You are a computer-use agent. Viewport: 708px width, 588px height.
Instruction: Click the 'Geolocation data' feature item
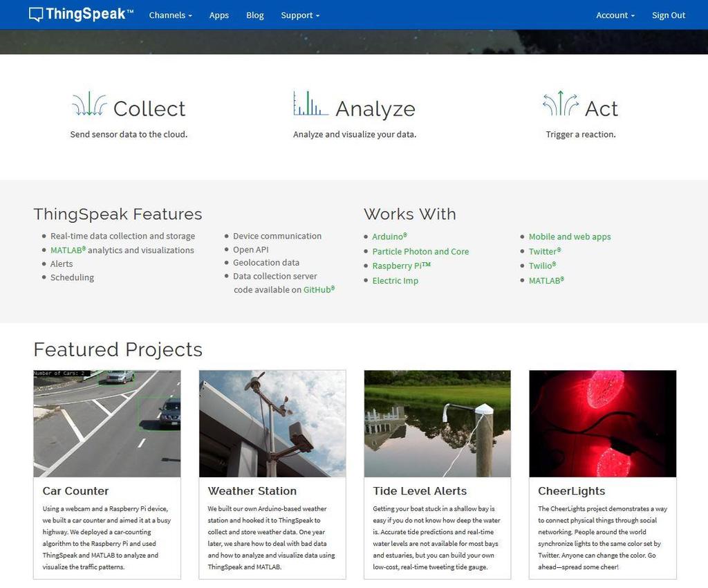(x=266, y=262)
